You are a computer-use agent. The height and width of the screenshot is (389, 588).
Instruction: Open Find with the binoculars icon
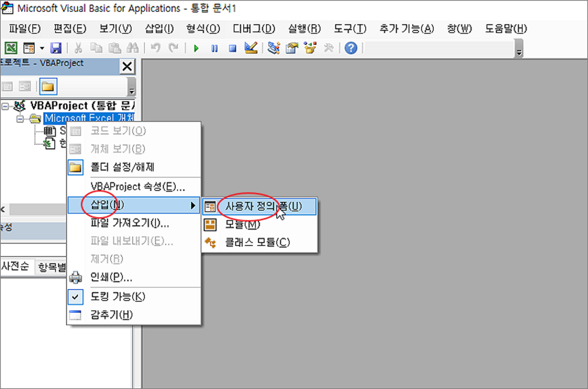point(133,48)
